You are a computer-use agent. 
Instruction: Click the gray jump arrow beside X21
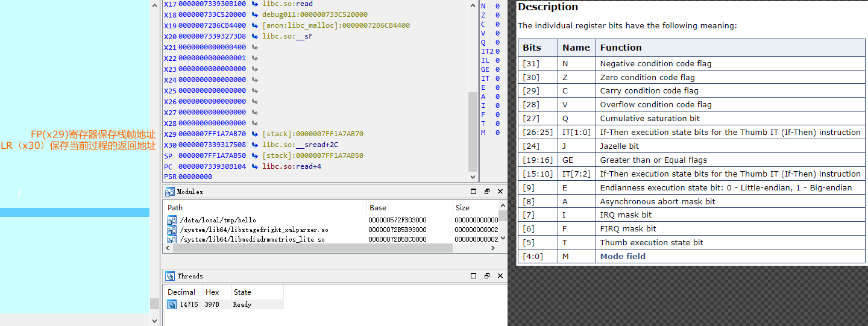pos(255,47)
